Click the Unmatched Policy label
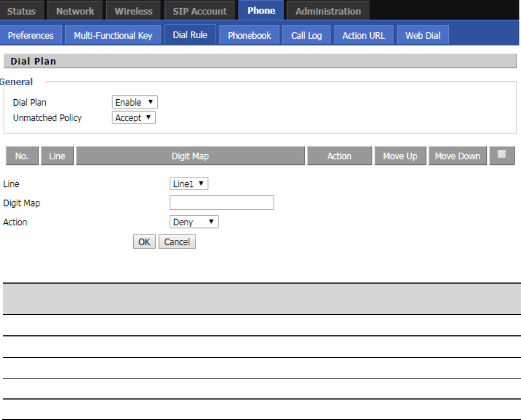The width and height of the screenshot is (521, 420). pos(47,118)
